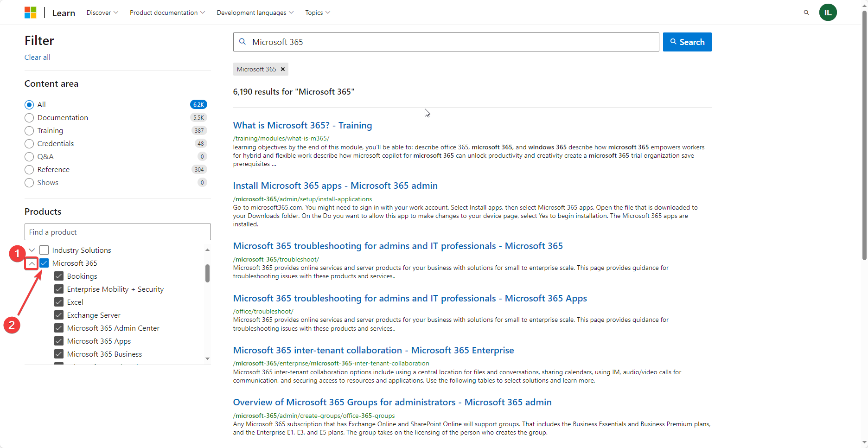Click the 5.5K count badge beside Documentation

(198, 118)
